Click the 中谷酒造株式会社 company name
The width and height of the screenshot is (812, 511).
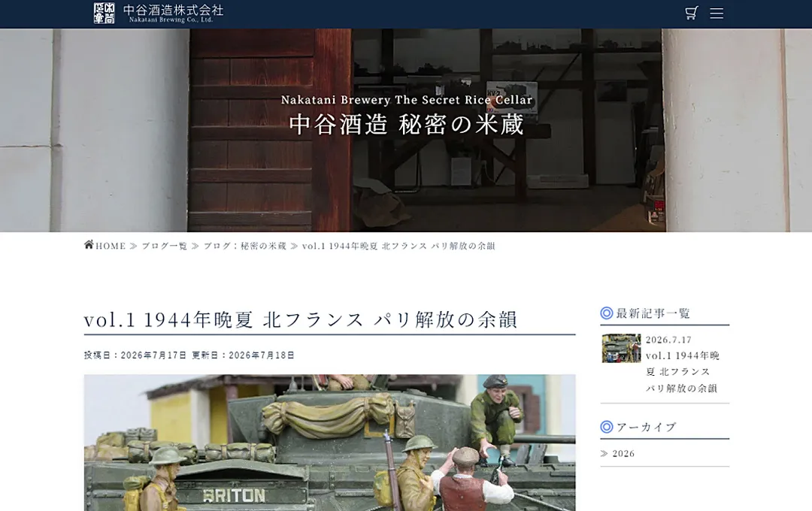(174, 10)
